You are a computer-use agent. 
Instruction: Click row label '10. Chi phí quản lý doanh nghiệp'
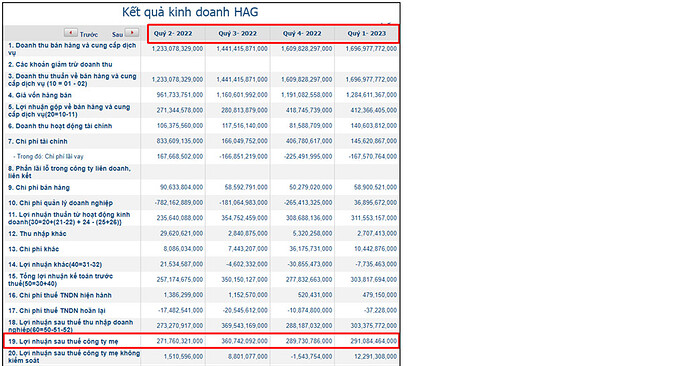[60, 203]
